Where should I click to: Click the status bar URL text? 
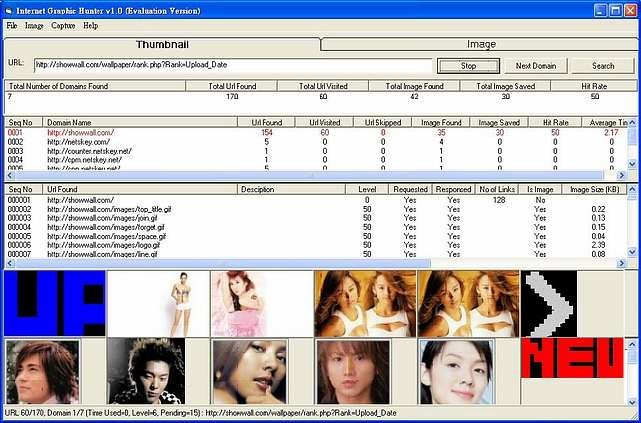[200, 413]
